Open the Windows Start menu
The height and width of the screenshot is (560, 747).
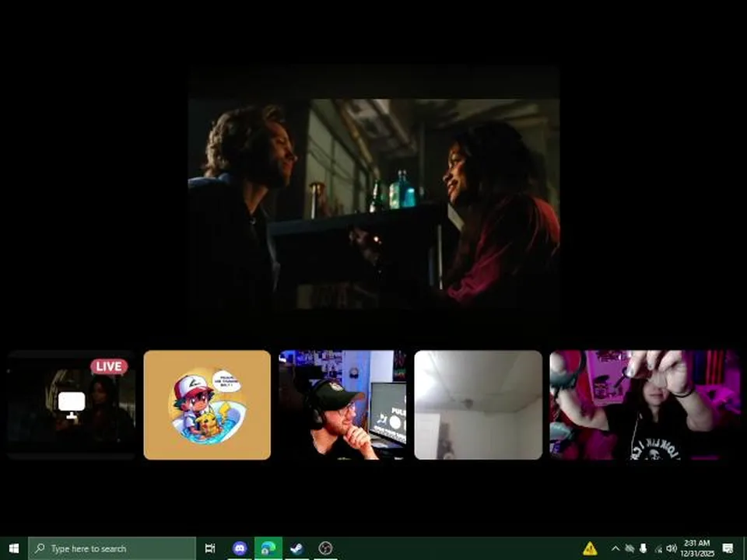coord(14,548)
